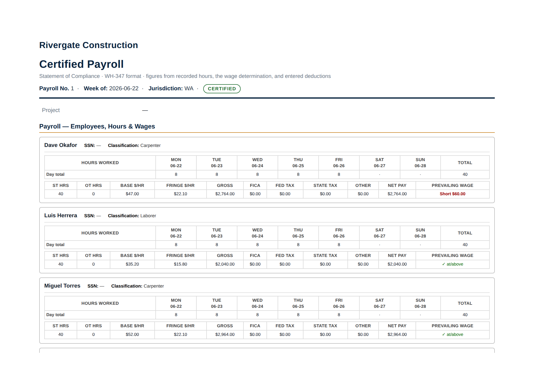Click Miguel Torres's SUN 06-28 column header
Viewport: 534px width, 392px height.
[420, 303]
